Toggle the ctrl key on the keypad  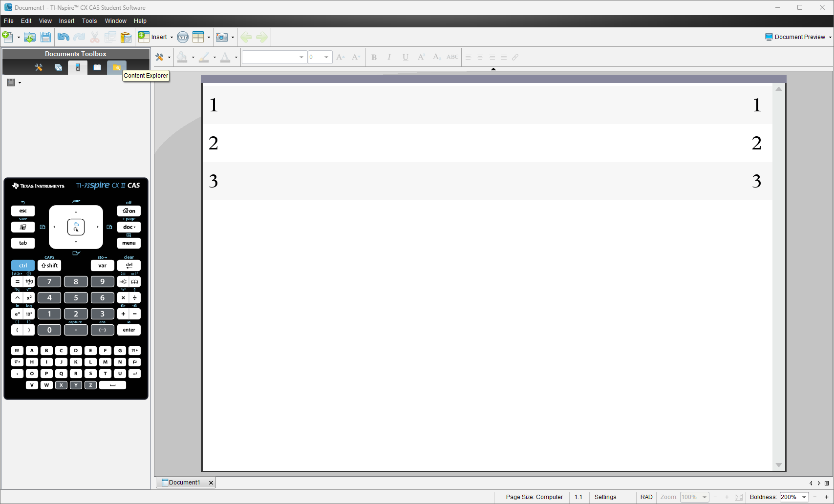pos(23,266)
